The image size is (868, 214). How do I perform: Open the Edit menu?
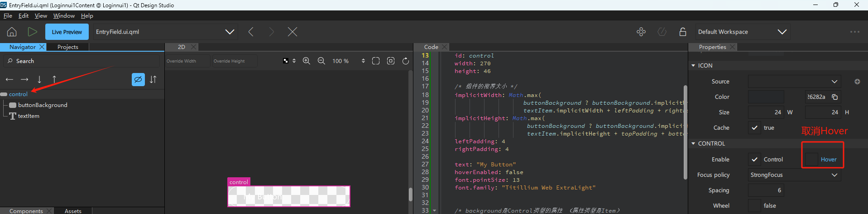[x=24, y=15]
